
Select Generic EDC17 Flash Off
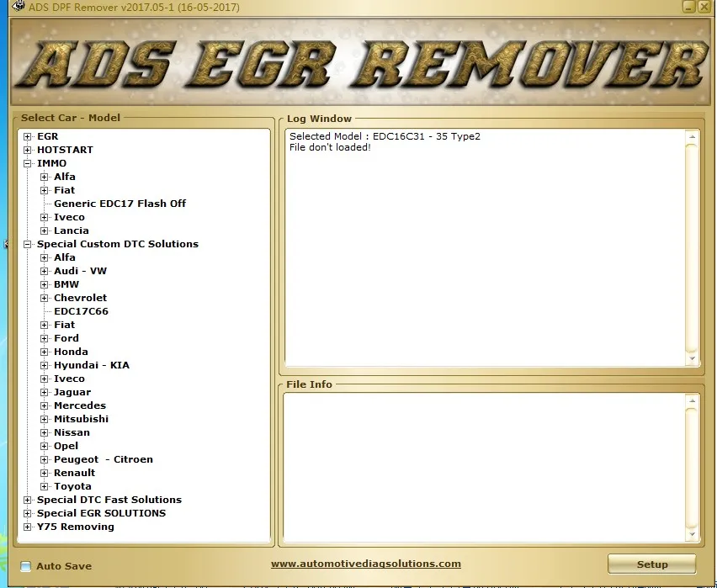click(119, 203)
